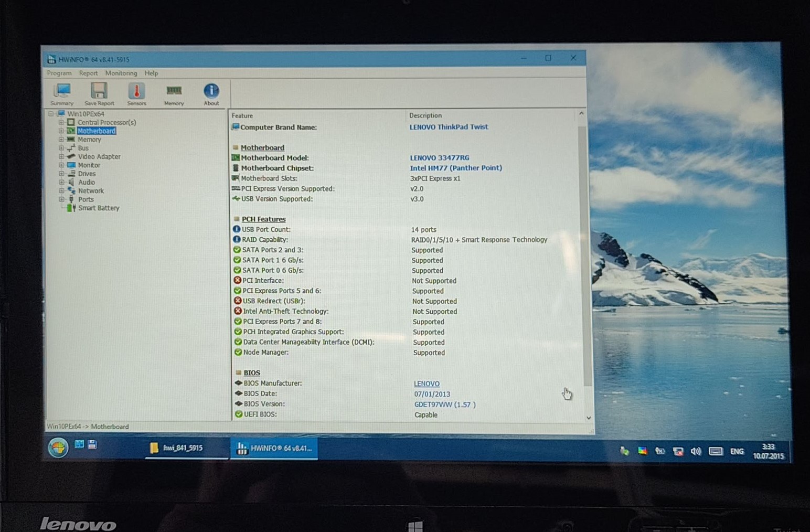Select Audio in the device tree
Screen dimensions: 810x532
[87, 182]
